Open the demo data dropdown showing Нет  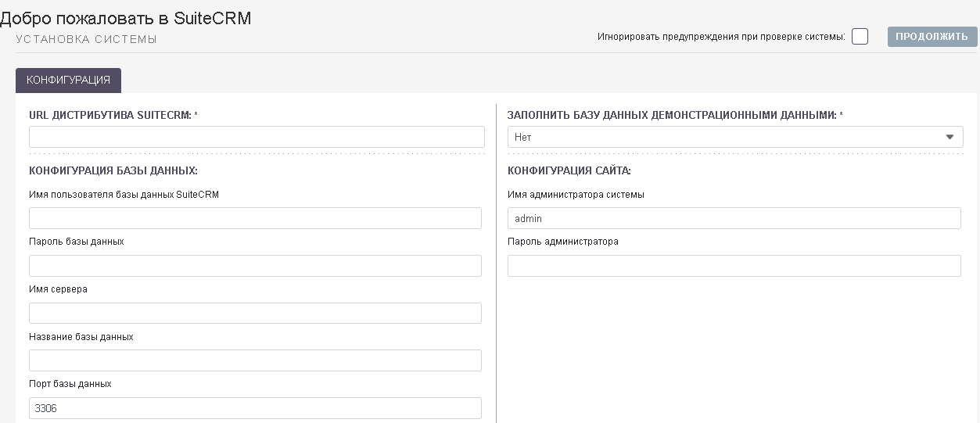click(x=735, y=137)
